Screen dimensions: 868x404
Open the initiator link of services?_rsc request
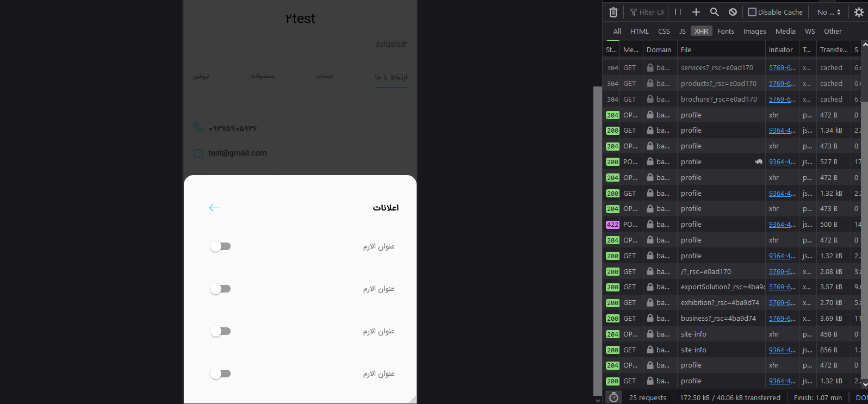pos(782,68)
